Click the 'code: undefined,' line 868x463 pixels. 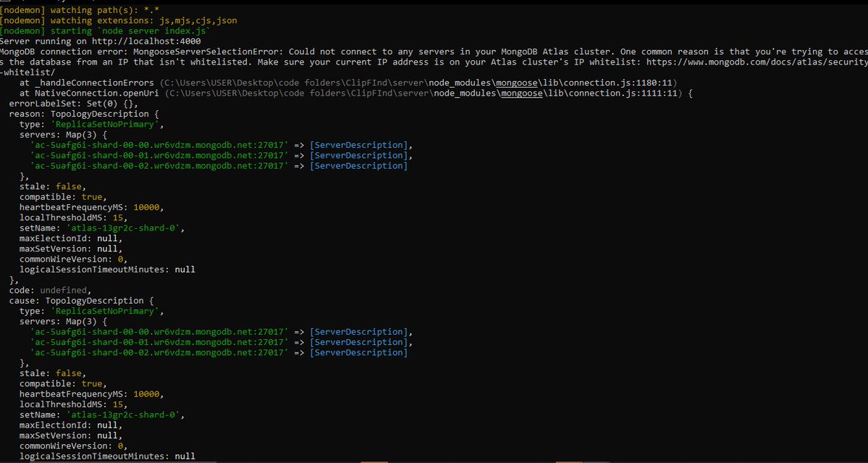coord(51,291)
